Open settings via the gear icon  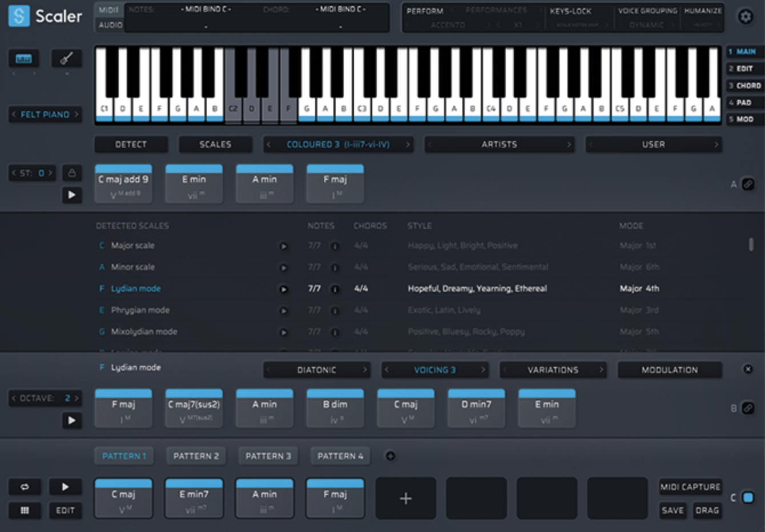pos(745,17)
